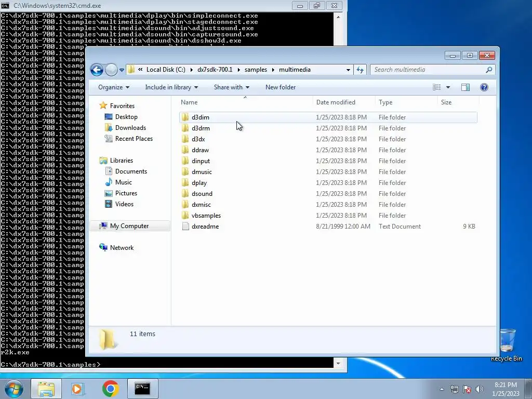This screenshot has width=532, height=399.
Task: Sort by Type column header
Action: pos(385,102)
